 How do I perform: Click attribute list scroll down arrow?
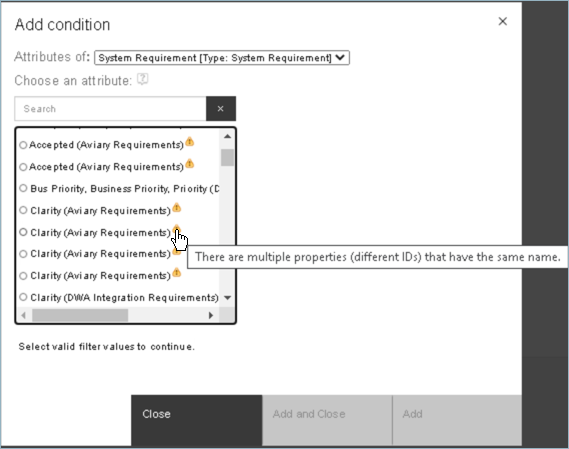click(228, 298)
